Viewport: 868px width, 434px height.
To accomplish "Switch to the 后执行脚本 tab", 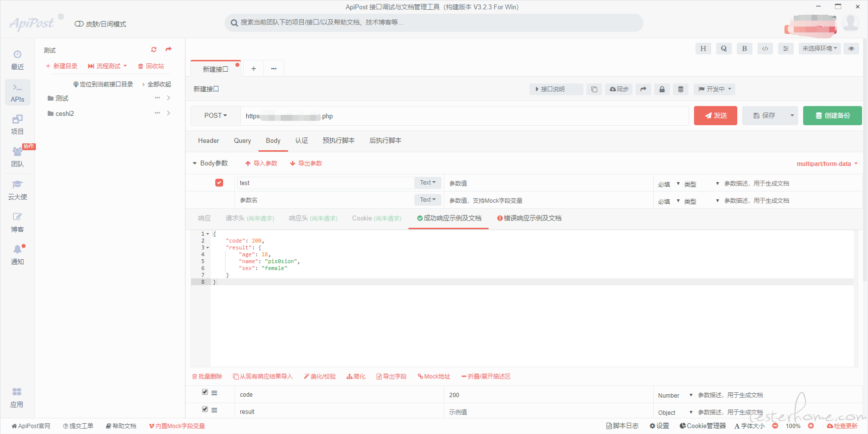I will point(385,141).
